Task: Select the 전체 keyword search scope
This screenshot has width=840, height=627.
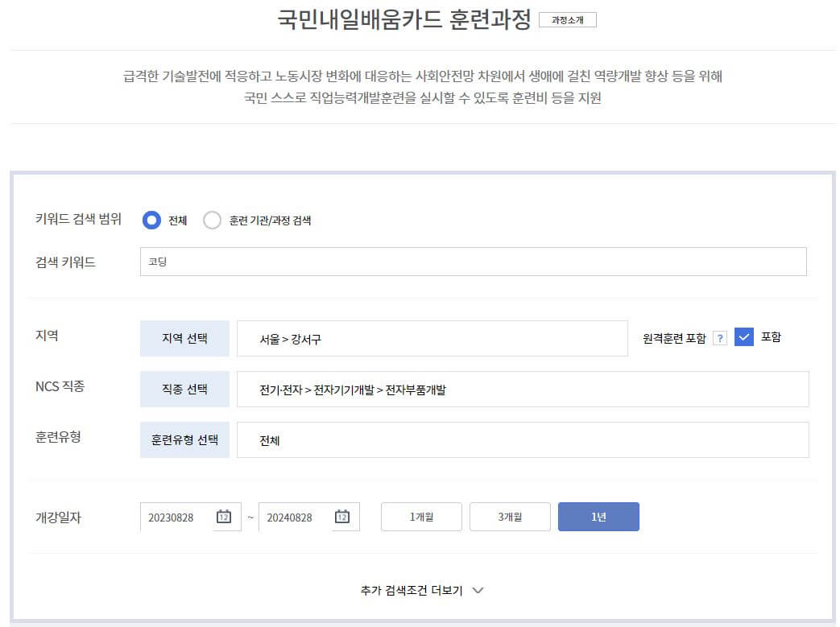Action: 151,219
